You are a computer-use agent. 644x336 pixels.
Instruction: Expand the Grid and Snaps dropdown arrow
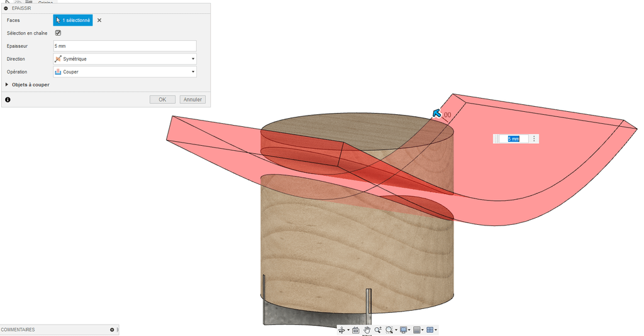(x=422, y=330)
